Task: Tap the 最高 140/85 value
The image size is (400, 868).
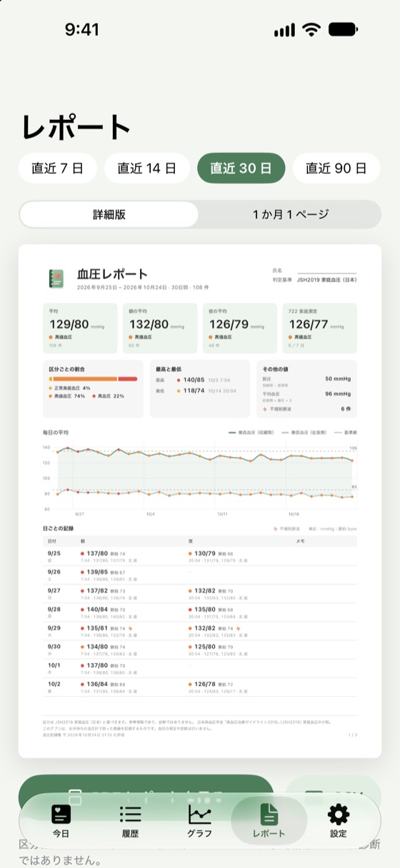Action: [194, 380]
